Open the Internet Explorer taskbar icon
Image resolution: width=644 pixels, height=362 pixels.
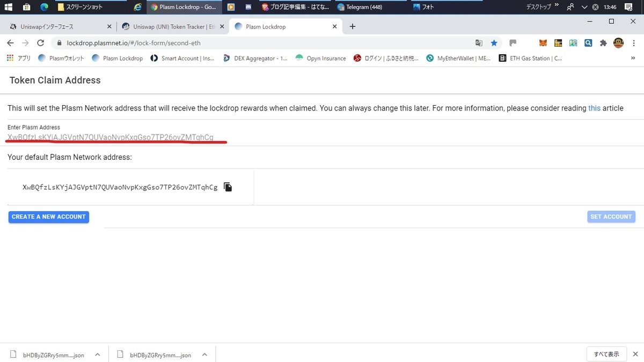pyautogui.click(x=138, y=7)
